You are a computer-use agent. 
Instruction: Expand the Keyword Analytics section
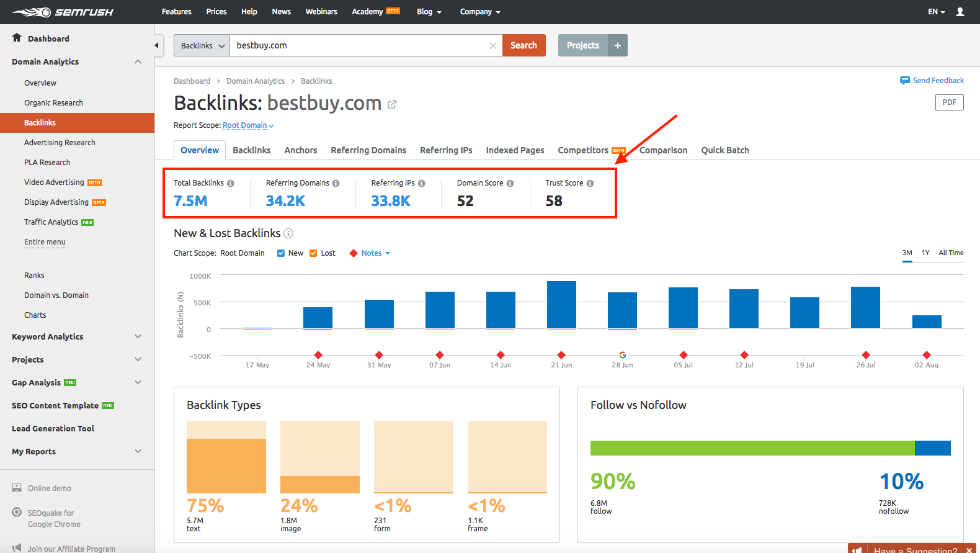coord(138,336)
